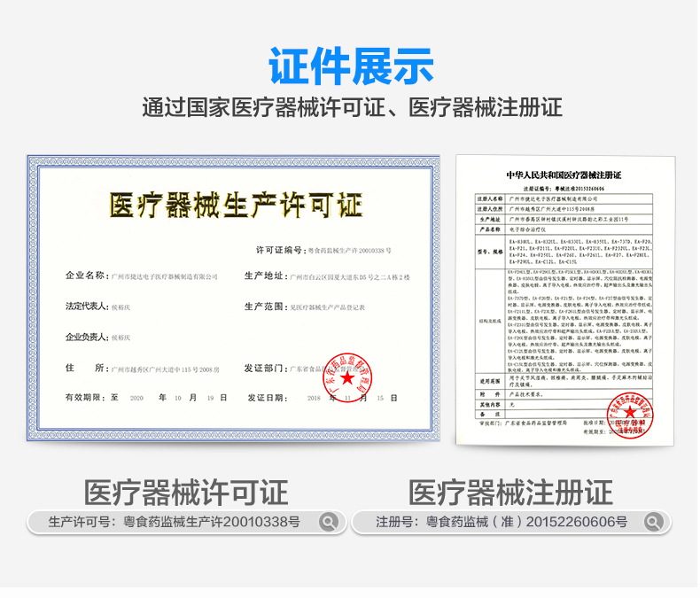This screenshot has width=700, height=598.
Task: Click the gold title 医疗器械生产许可证
Action: click(x=237, y=206)
